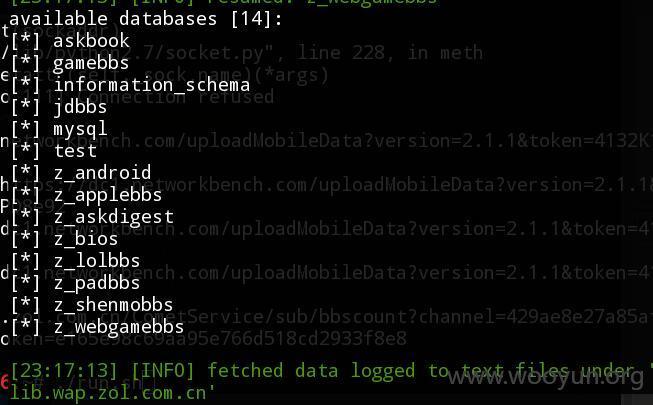Click the green [INFO] tag on the fetched data line
The image size is (653, 405).
[163, 371]
